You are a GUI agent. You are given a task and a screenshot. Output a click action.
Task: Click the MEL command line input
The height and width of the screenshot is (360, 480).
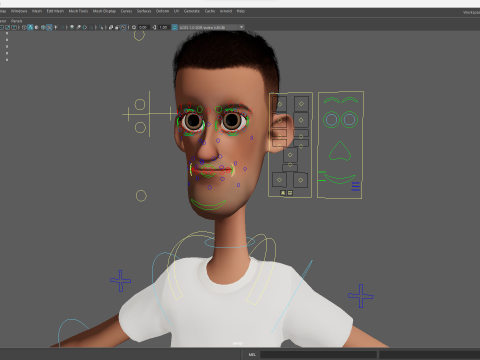pos(318,354)
